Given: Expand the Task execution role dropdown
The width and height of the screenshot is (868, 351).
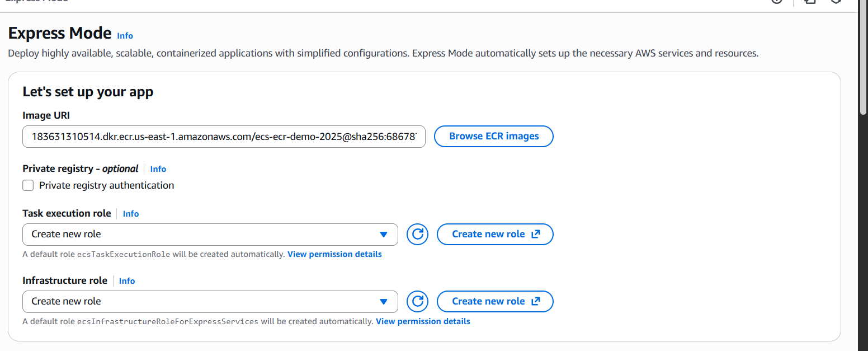Looking at the screenshot, I should [210, 235].
